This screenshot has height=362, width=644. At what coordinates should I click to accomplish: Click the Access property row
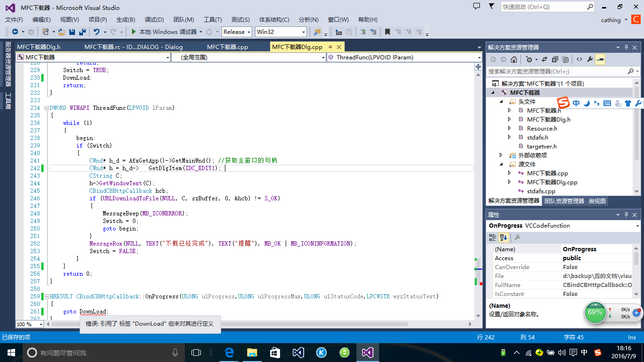point(563,258)
